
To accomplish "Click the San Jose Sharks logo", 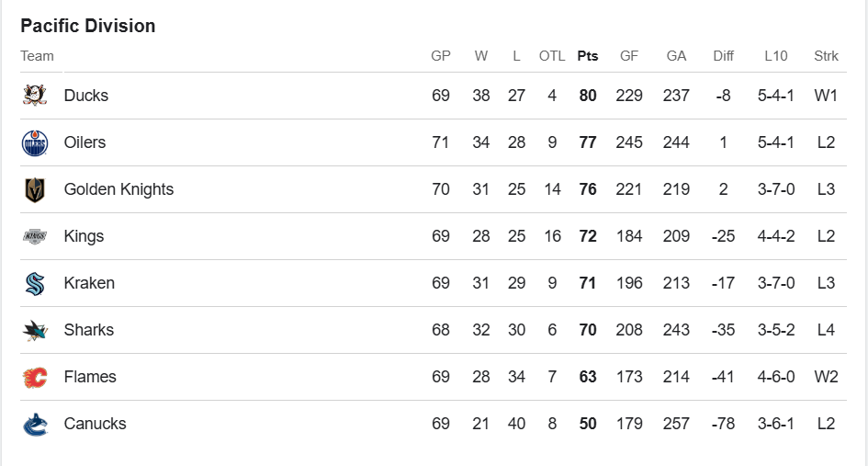I will (x=35, y=330).
